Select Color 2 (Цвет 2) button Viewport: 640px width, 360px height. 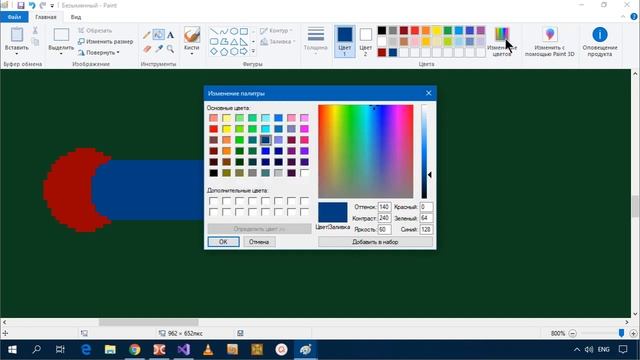click(x=365, y=41)
